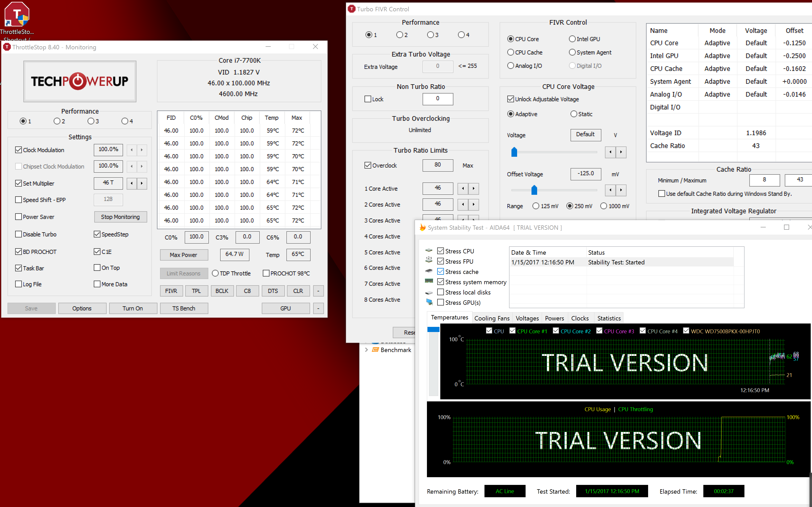Check Stress local disks in AIDA64

[441, 292]
